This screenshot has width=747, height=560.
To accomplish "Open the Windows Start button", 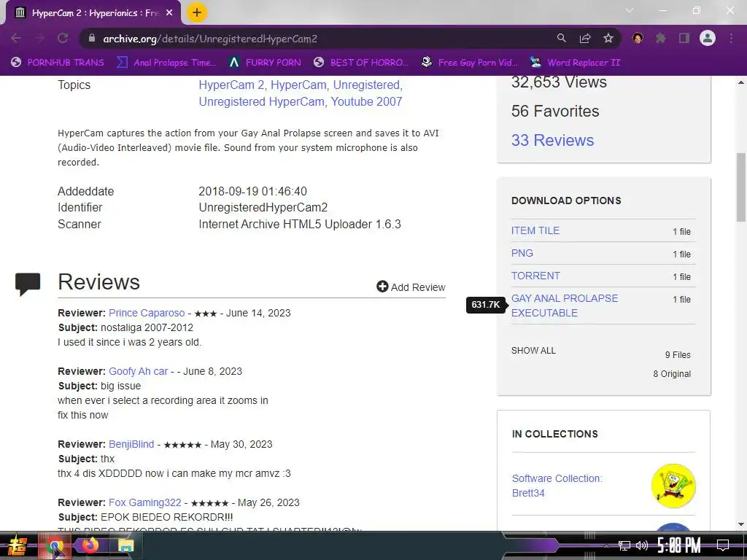I will (x=16, y=545).
